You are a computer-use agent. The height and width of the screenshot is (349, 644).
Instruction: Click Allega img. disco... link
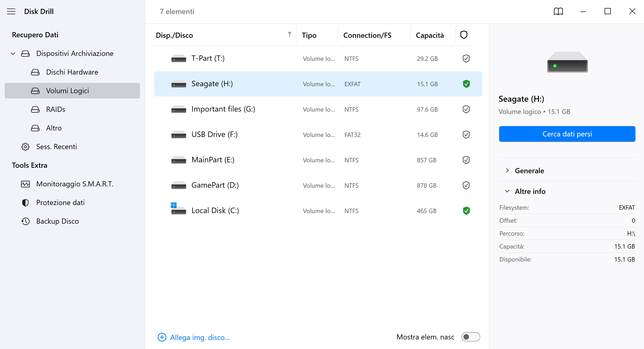200,337
